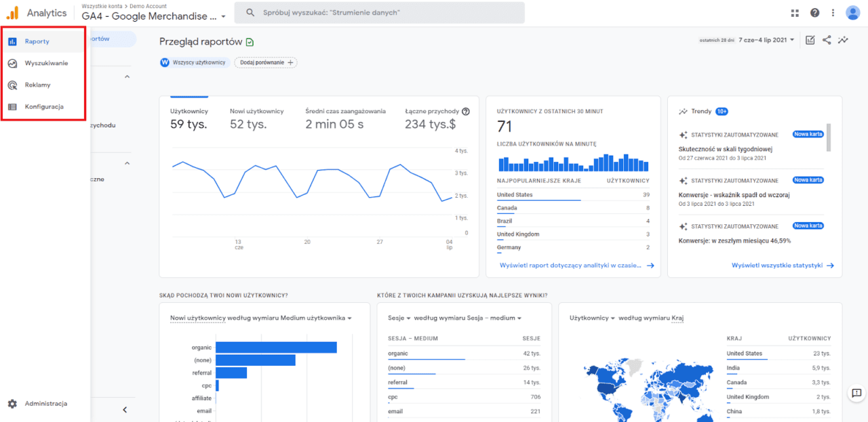This screenshot has height=422, width=868.
Task: Open the Użytkownicy według wymiaru Kraj metric dropdown
Action: 592,318
